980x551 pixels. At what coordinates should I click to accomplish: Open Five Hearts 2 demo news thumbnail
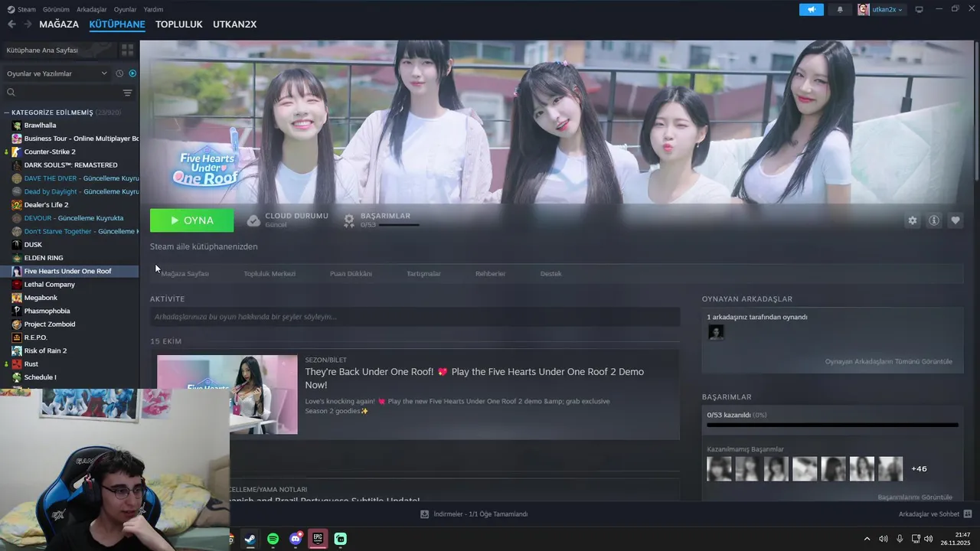(x=227, y=394)
